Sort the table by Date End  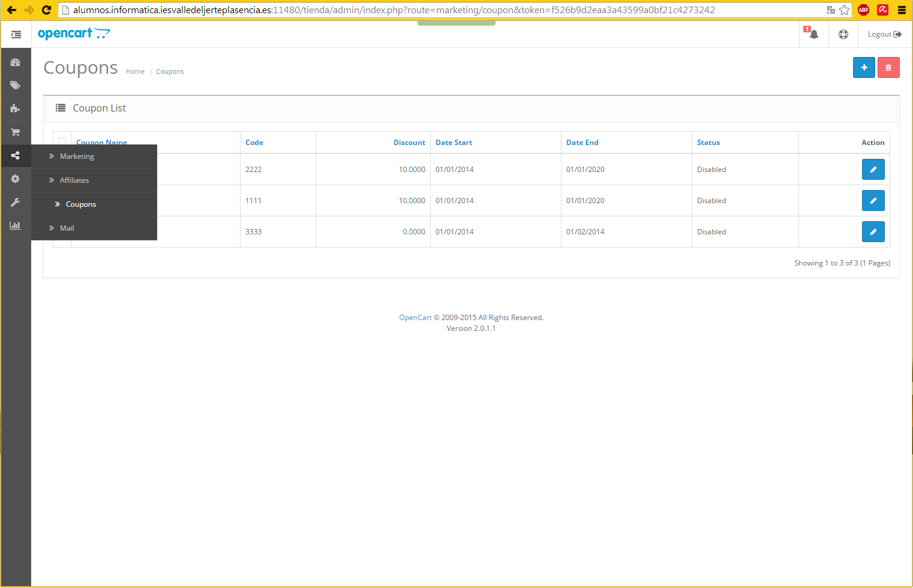point(582,143)
